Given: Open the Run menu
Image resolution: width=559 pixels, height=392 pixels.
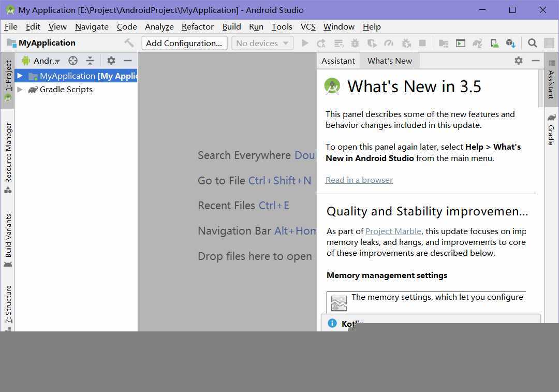Looking at the screenshot, I should 256,27.
